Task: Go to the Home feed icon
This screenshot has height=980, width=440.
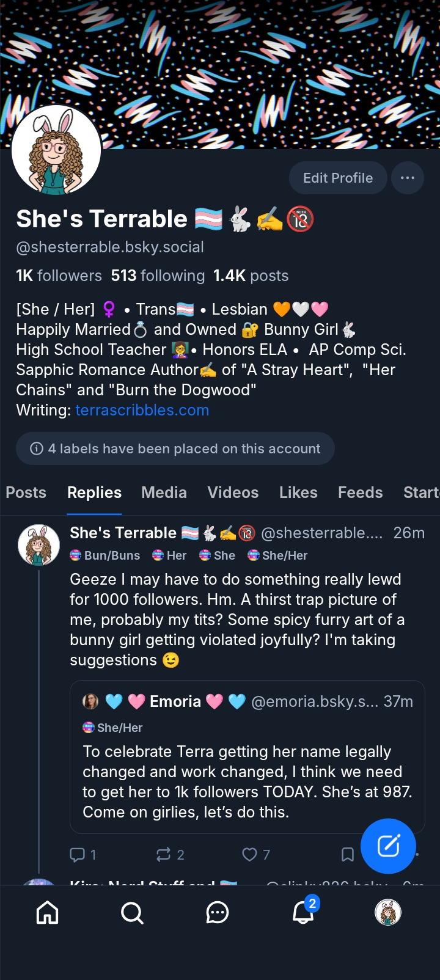Action: point(48,913)
